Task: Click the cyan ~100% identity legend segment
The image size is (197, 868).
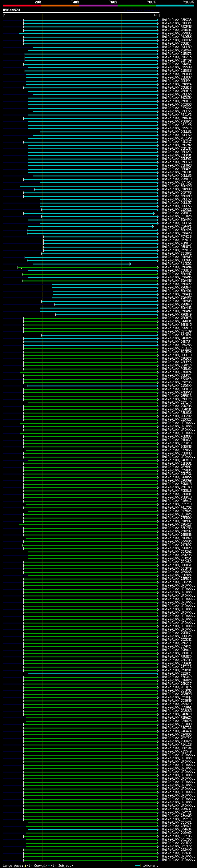Action: pyautogui.click(x=175, y=6)
